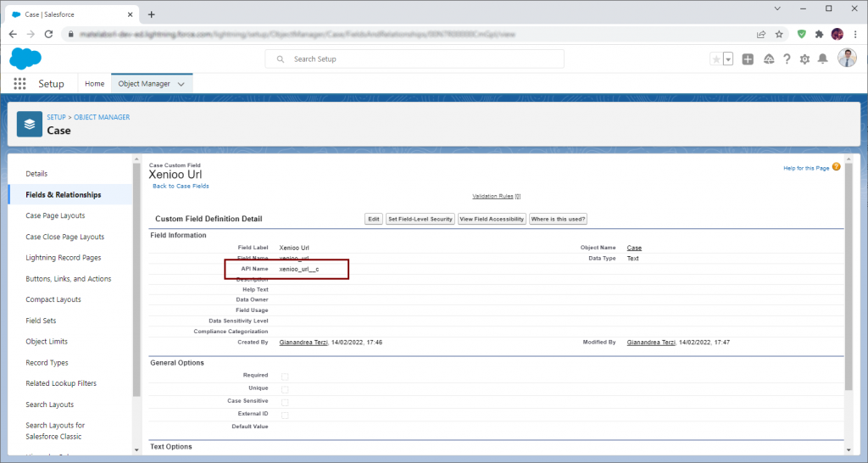Click the Salesforce cloud logo
The image size is (868, 463).
[x=25, y=58]
